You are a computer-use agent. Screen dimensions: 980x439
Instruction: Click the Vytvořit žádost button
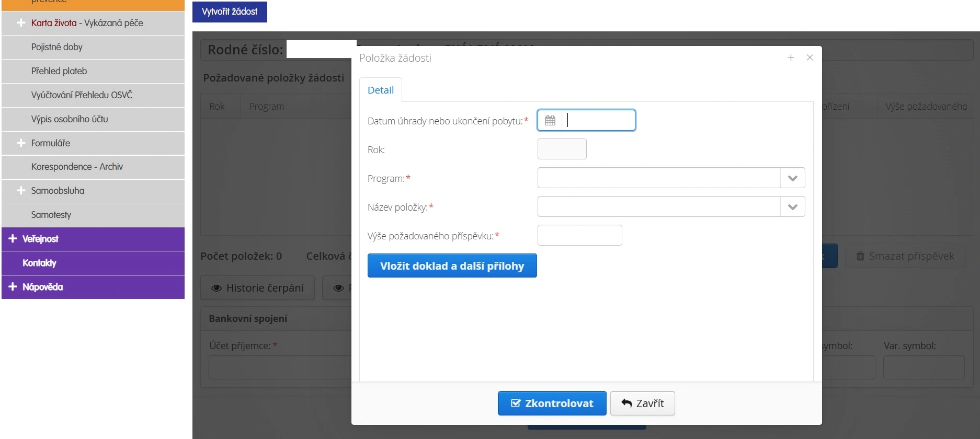tap(230, 11)
